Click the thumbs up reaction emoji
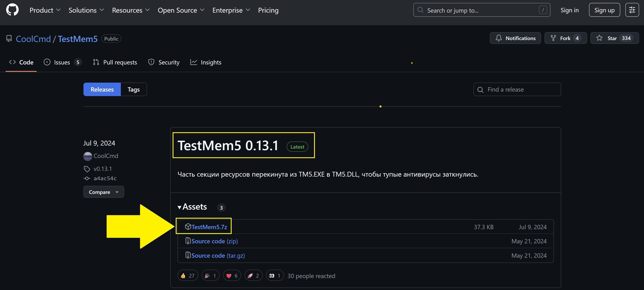Viewport: 644px width, 290px height. point(183,275)
